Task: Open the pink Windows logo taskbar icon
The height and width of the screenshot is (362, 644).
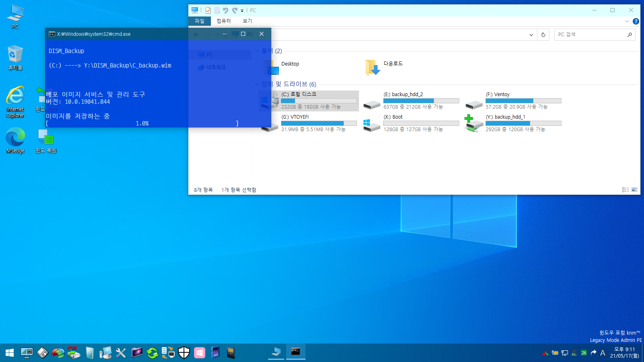Action: [200, 353]
